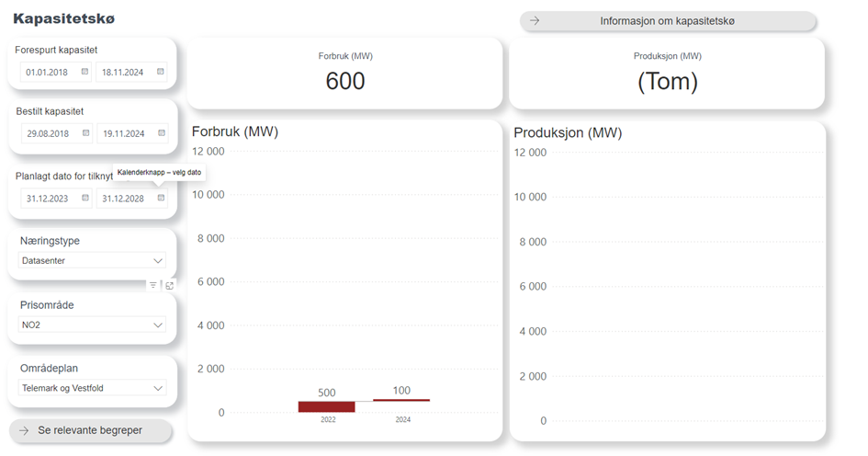
Task: Select the 2022 bar showing 500
Action: (x=326, y=406)
